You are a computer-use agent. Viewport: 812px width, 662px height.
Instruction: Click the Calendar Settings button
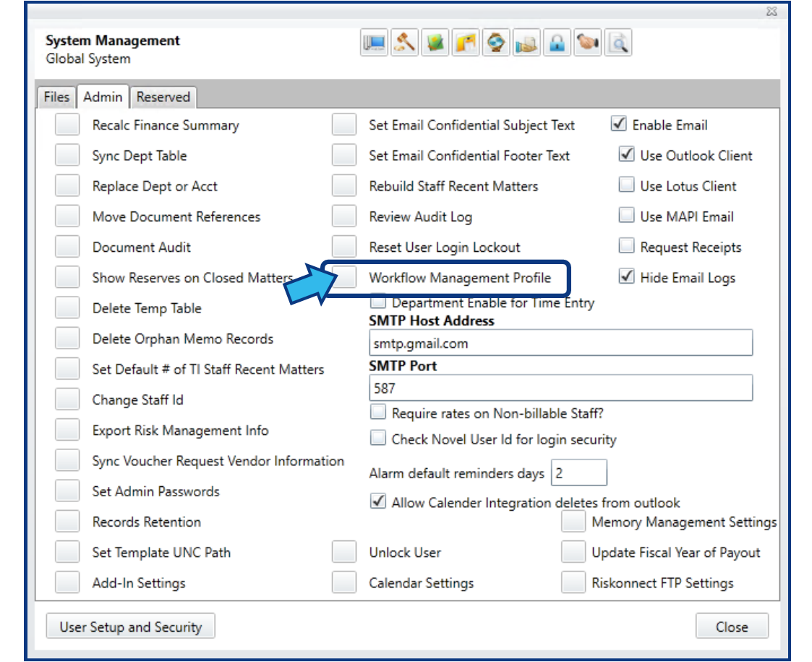(344, 582)
